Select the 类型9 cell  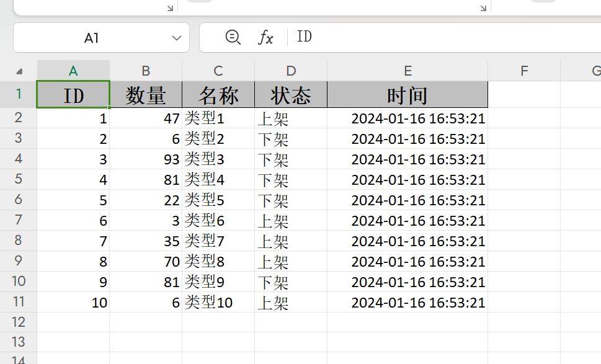pos(218,282)
